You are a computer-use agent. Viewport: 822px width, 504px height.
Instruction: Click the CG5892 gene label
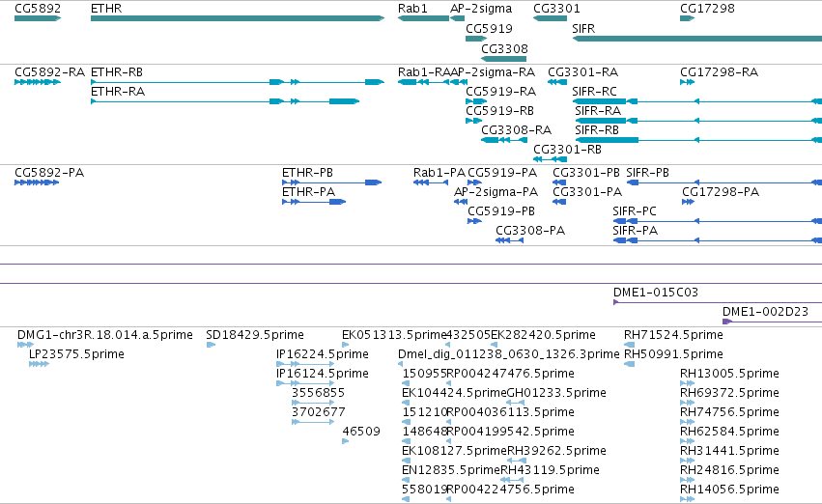(38, 9)
